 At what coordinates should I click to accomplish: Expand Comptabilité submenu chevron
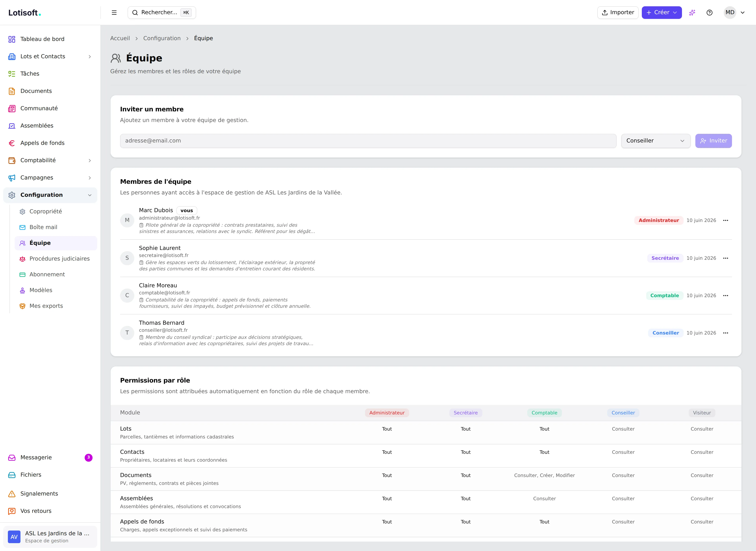click(90, 160)
